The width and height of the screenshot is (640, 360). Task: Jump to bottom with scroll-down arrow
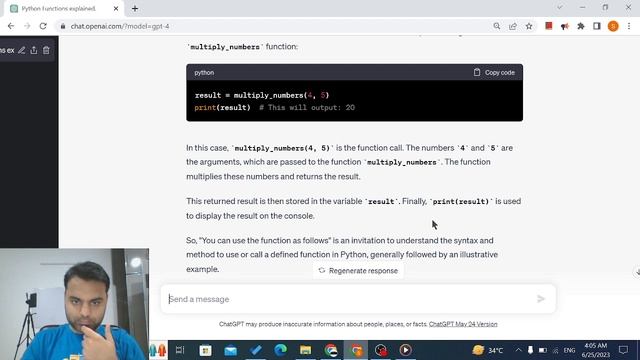pyautogui.click(x=637, y=271)
